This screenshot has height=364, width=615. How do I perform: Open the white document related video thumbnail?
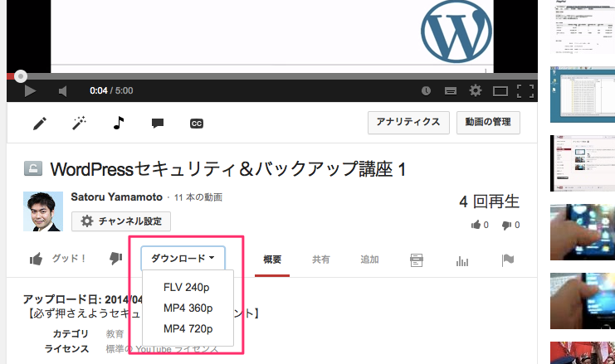583,27
